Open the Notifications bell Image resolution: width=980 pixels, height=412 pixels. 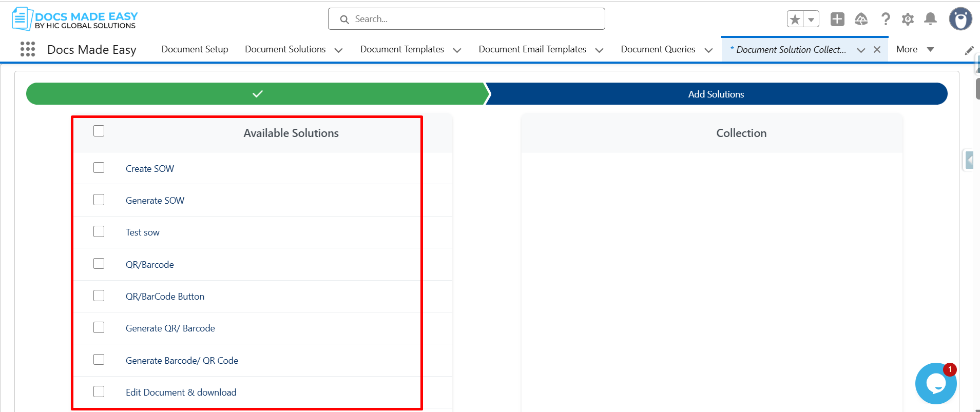[x=930, y=19]
